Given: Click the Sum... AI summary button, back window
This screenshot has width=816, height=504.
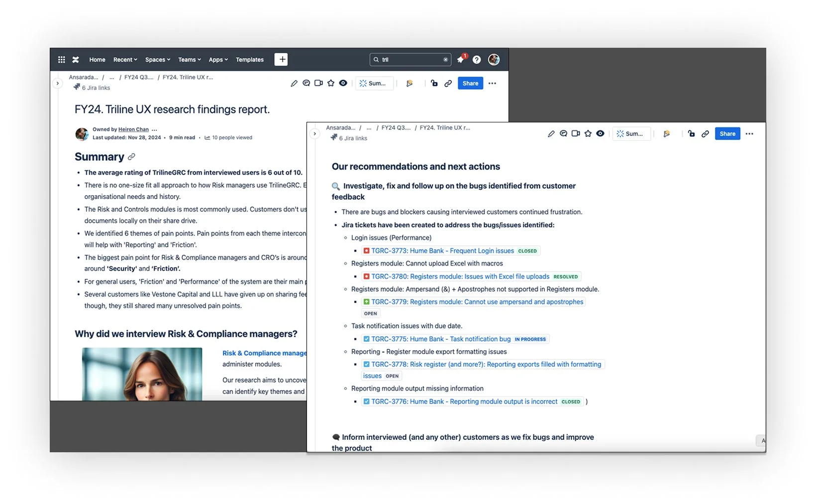Looking at the screenshot, I should (376, 83).
